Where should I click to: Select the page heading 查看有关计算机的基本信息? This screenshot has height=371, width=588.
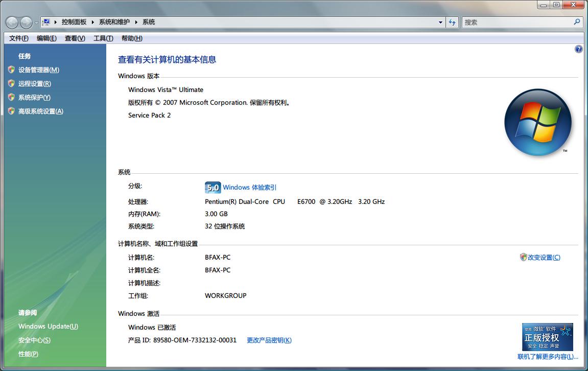pos(167,60)
